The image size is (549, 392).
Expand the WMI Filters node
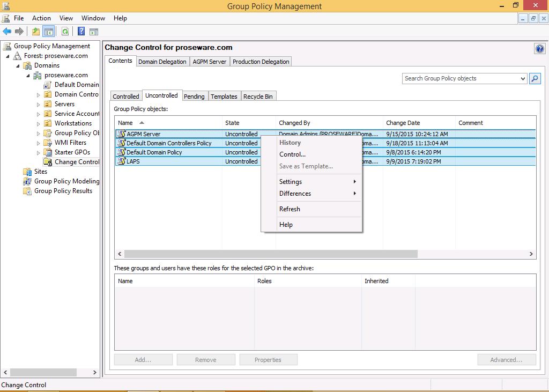[x=39, y=143]
